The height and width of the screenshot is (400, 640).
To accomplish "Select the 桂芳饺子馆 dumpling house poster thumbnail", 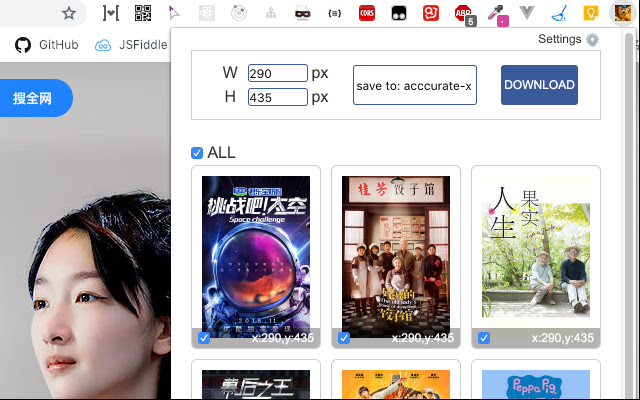I will click(x=396, y=257).
